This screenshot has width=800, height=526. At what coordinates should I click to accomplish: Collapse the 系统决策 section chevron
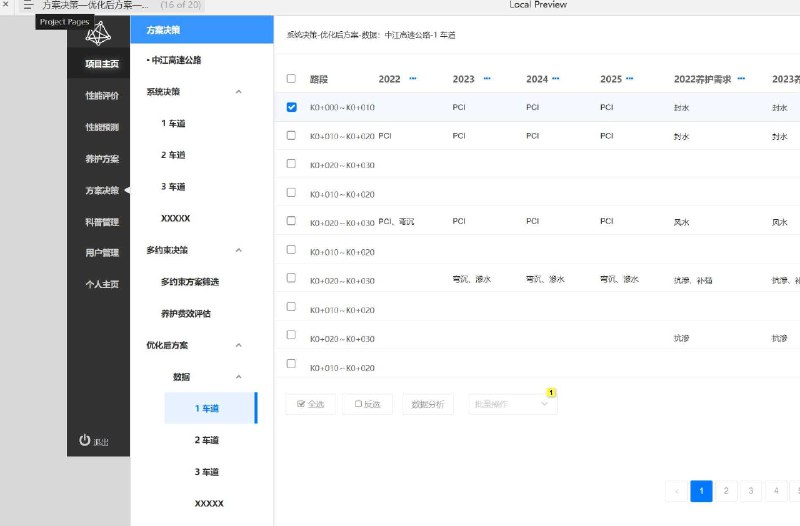(x=238, y=92)
